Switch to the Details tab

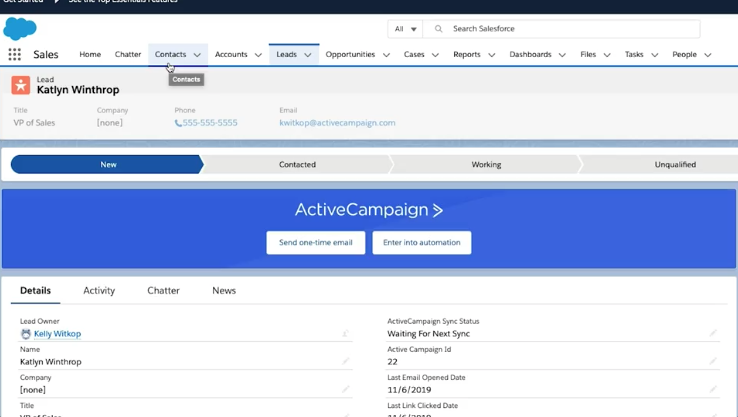click(35, 291)
